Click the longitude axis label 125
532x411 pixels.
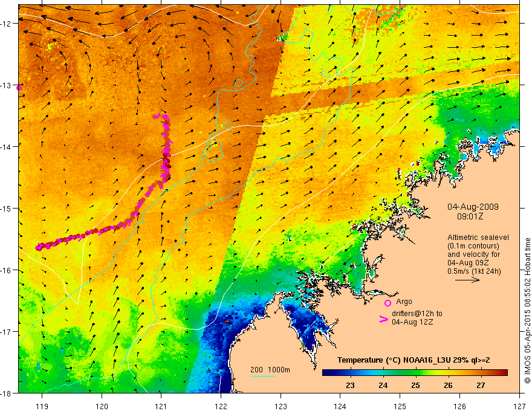(x=400, y=406)
